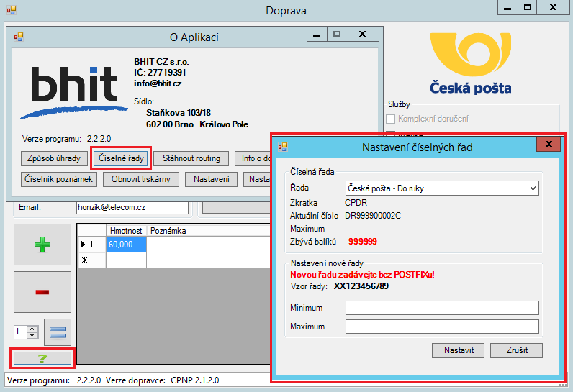Click the Email field with honzik@telecom.cz
The image size is (573, 392).
point(132,207)
